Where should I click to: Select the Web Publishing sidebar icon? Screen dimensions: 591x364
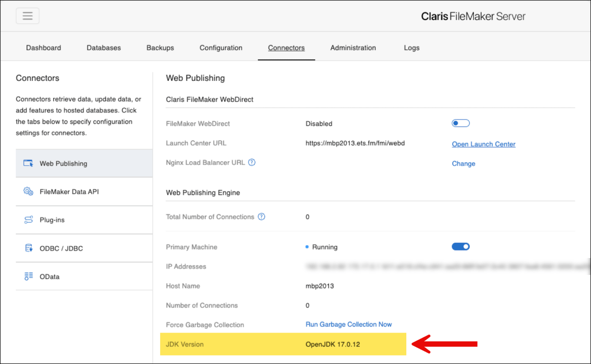(x=28, y=163)
